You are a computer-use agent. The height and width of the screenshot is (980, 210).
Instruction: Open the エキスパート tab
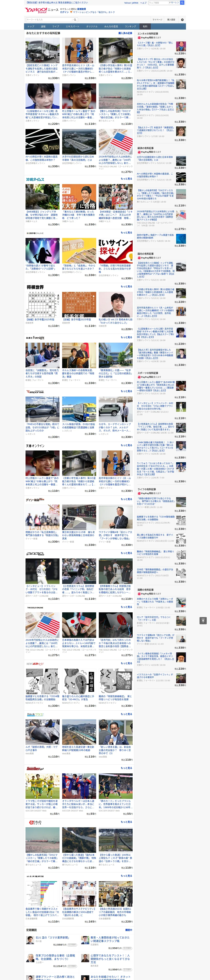[x=72, y=27]
